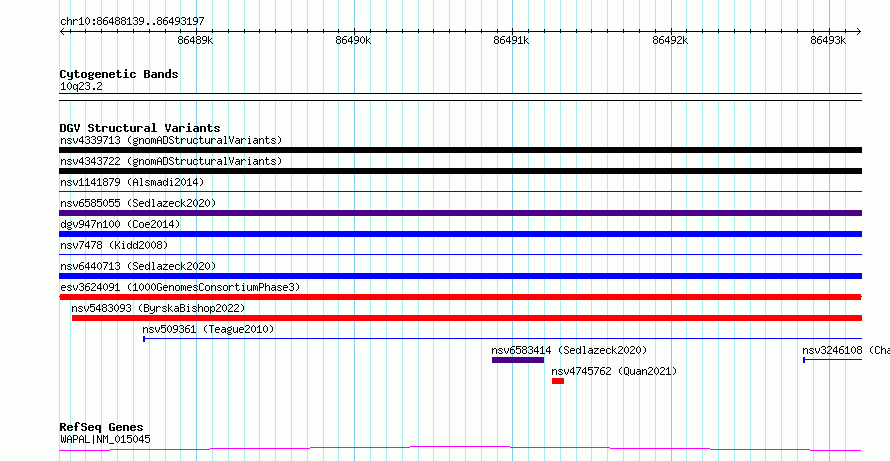Click the DGV Structural Variants track title

140,128
